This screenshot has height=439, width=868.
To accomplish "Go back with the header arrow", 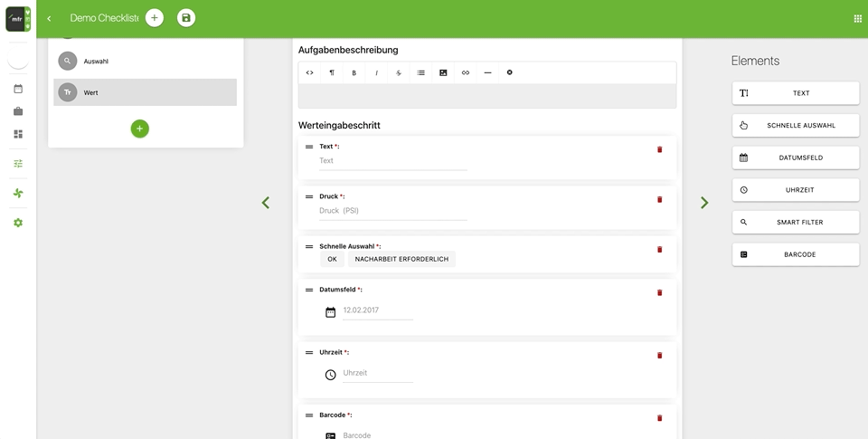I will pos(49,18).
